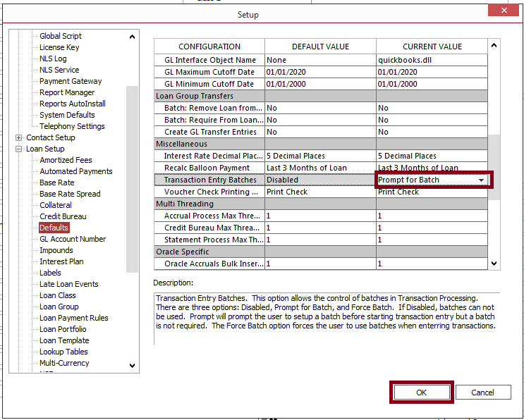
Task: Select Reports AutoInstall in the tree
Action: tap(73, 104)
